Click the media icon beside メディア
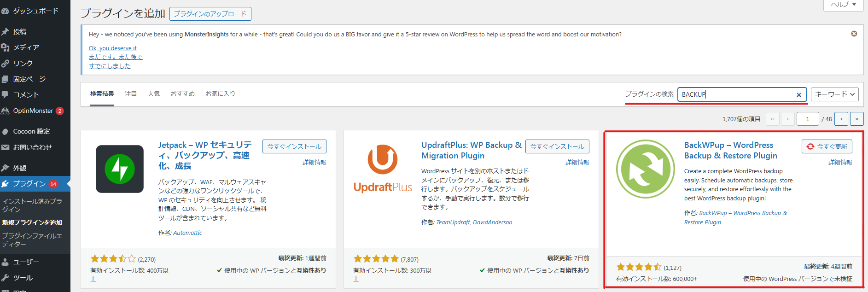The width and height of the screenshot is (868, 292). tap(5, 47)
